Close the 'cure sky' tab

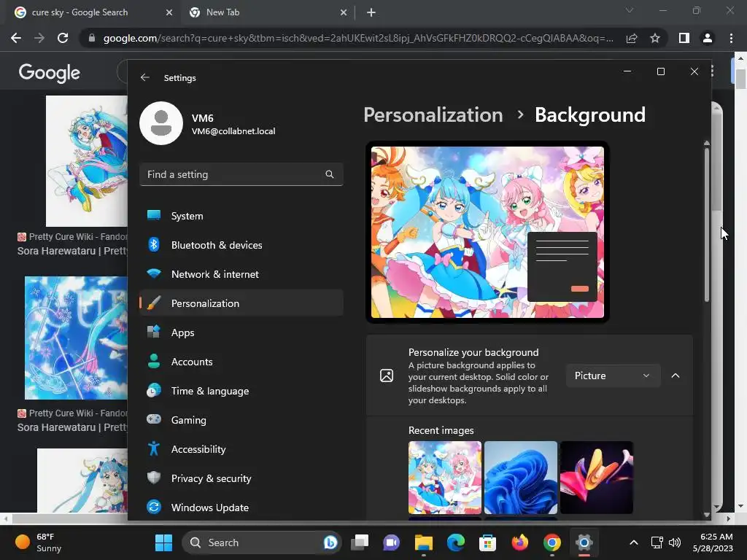pos(169,12)
